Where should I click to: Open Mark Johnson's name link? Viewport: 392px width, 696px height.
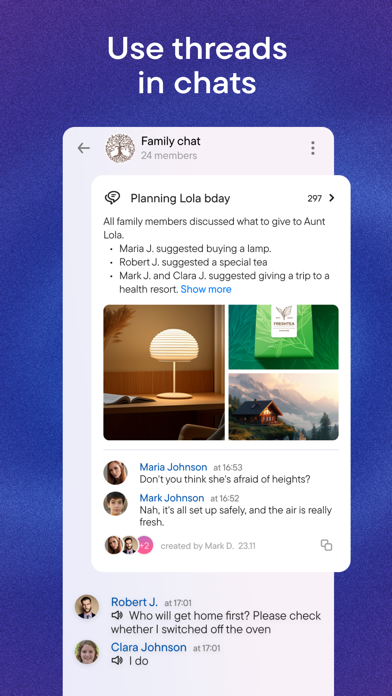(172, 498)
